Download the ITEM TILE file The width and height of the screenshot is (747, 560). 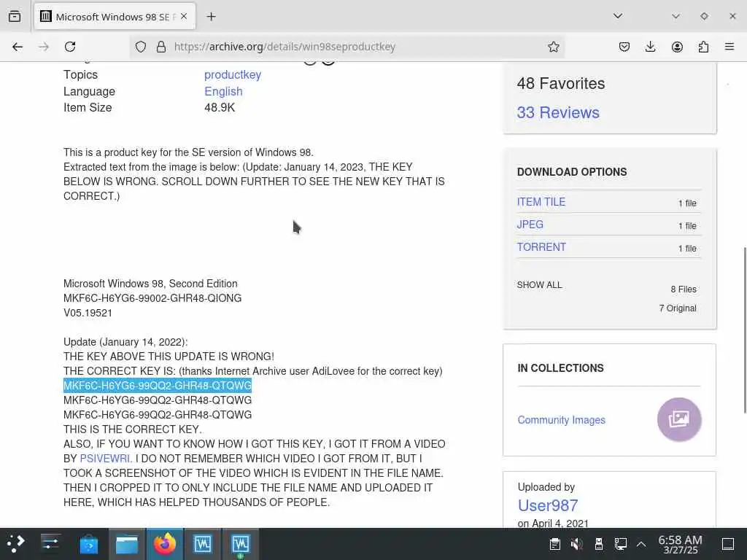coord(541,202)
